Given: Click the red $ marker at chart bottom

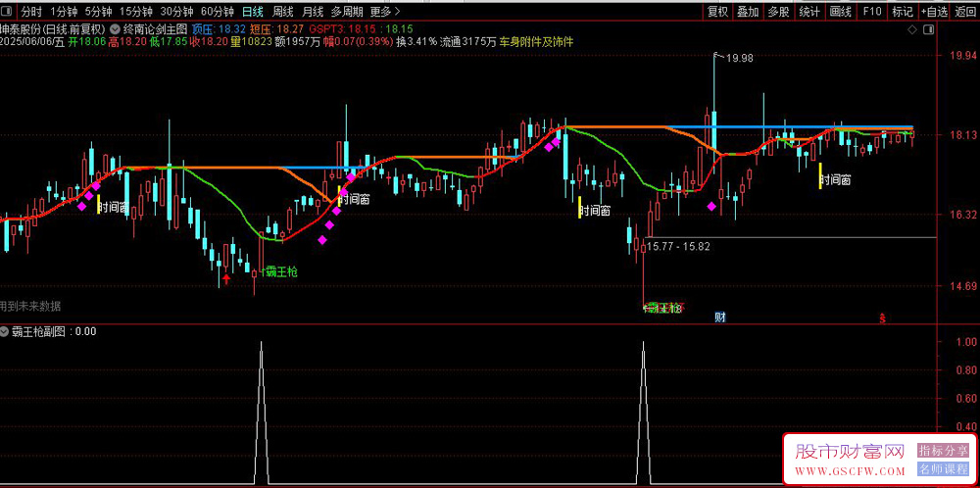Looking at the screenshot, I should coord(883,318).
